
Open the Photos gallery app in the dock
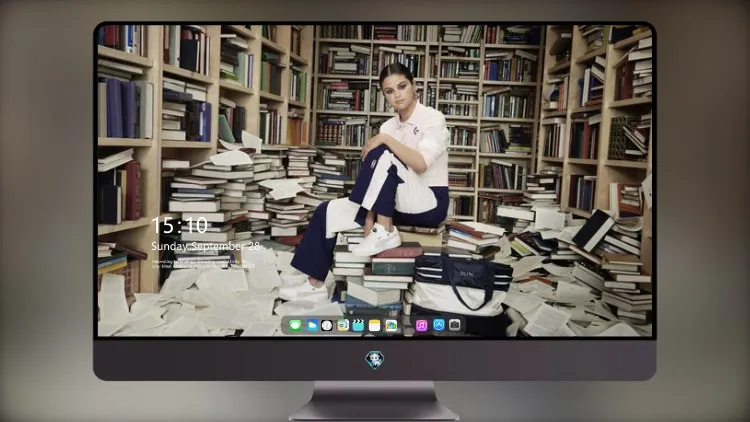pos(391,325)
